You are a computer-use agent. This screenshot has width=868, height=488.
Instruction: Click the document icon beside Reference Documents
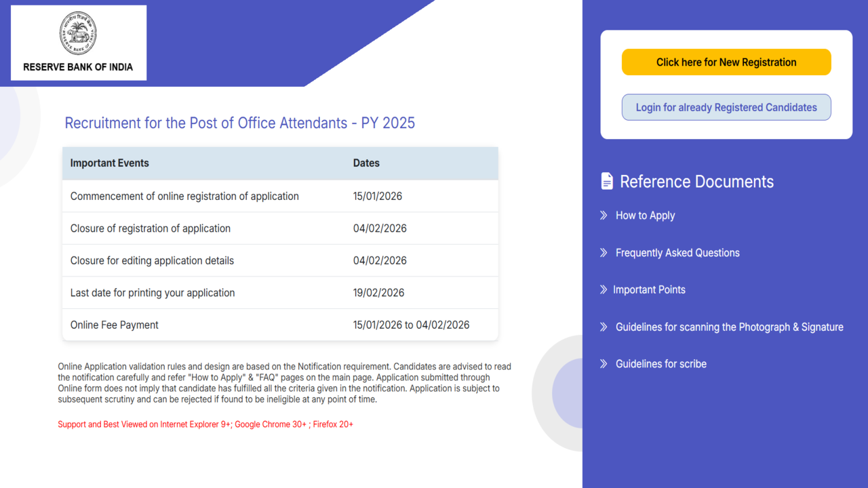607,181
